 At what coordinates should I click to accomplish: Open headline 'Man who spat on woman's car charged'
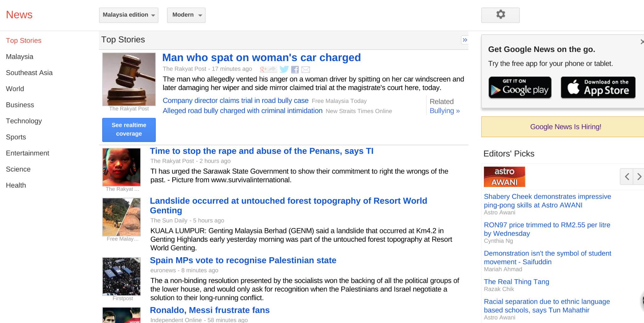point(261,58)
